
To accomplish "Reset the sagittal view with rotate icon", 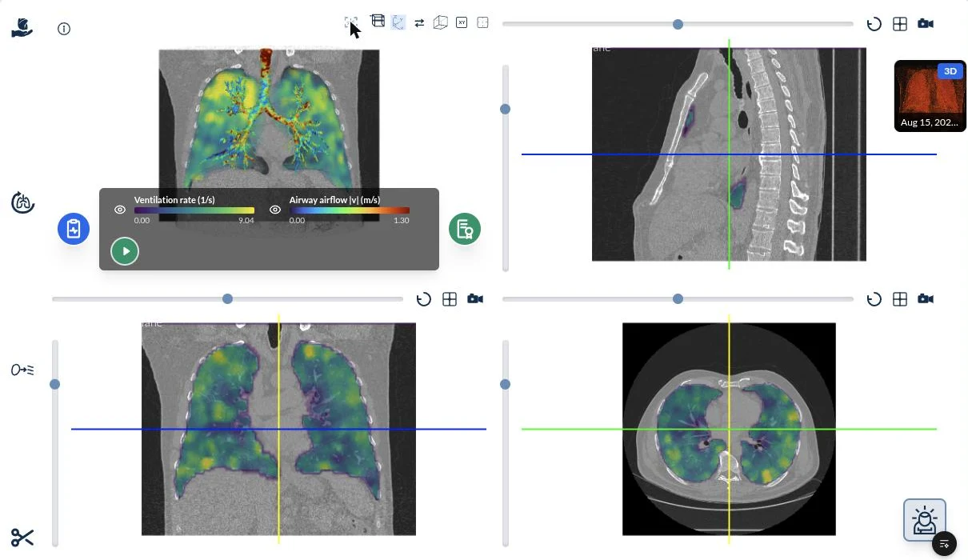I will (874, 24).
